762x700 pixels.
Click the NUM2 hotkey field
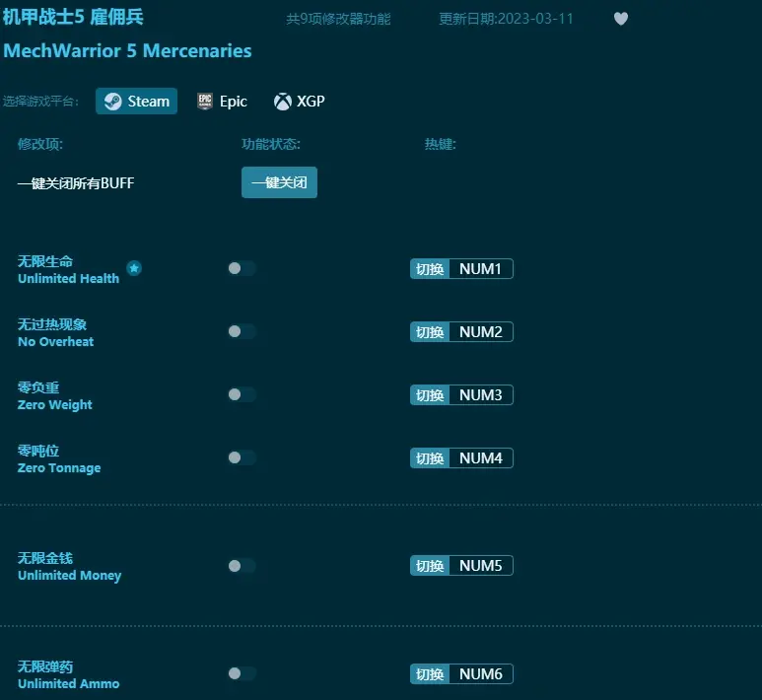click(481, 332)
